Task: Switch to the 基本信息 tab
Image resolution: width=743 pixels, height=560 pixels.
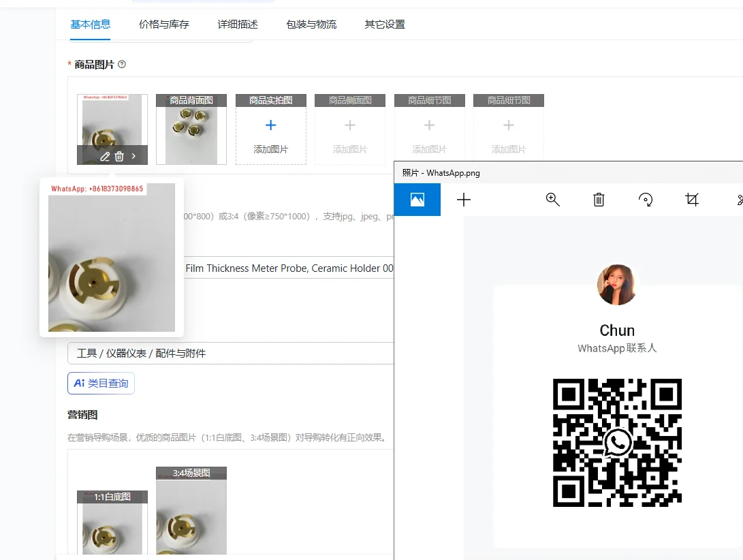Action: (x=90, y=24)
